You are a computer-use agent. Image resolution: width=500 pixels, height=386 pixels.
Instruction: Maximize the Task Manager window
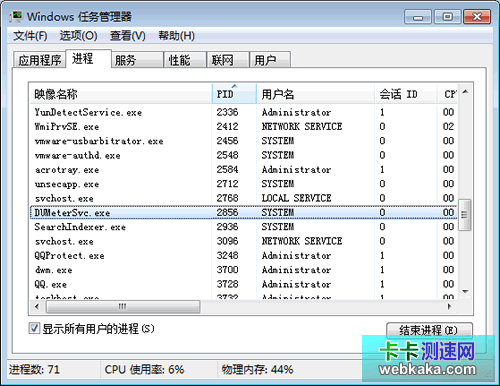point(447,17)
